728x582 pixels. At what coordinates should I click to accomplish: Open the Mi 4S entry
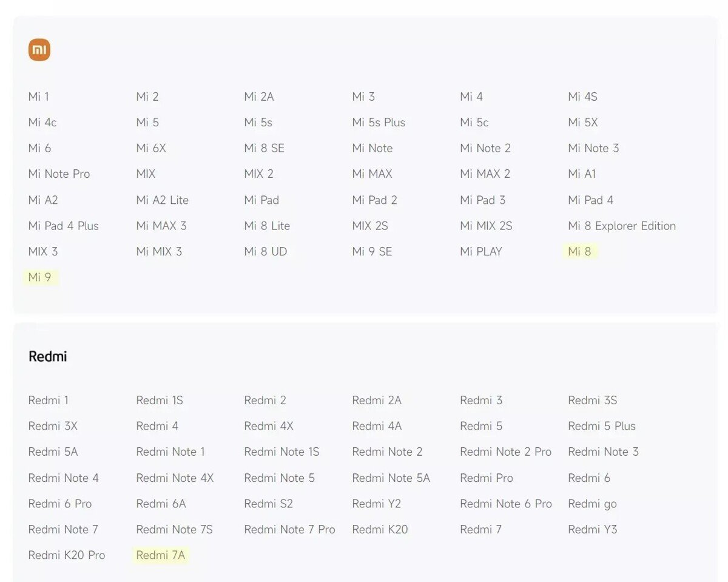[583, 96]
